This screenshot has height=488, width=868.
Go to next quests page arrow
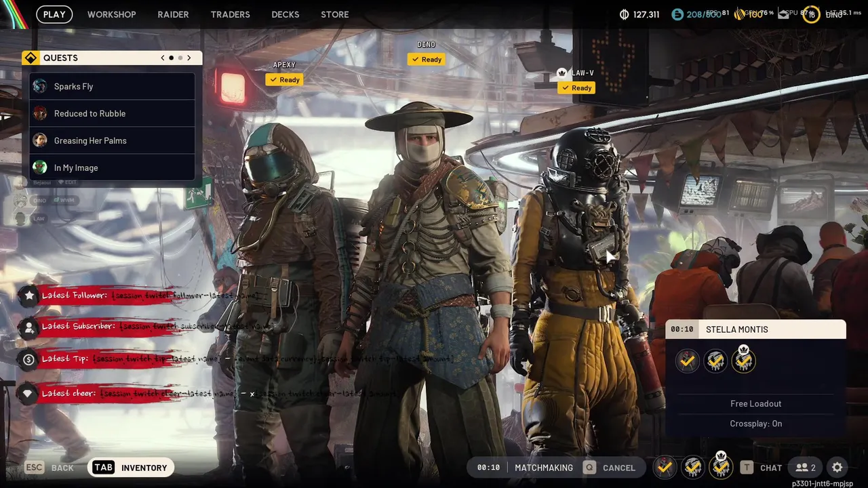[189, 58]
